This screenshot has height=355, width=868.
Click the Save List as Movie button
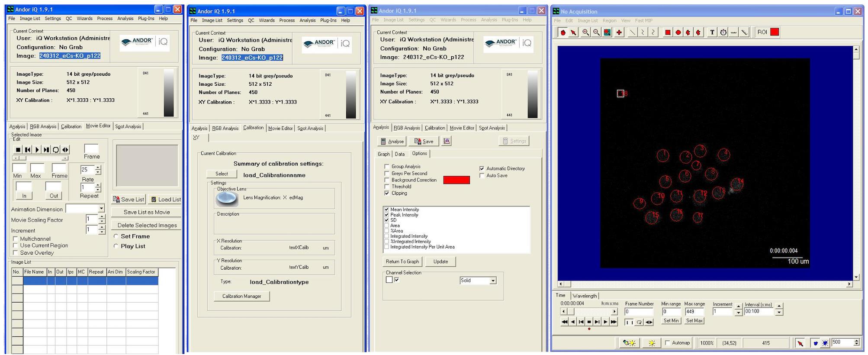(x=146, y=212)
